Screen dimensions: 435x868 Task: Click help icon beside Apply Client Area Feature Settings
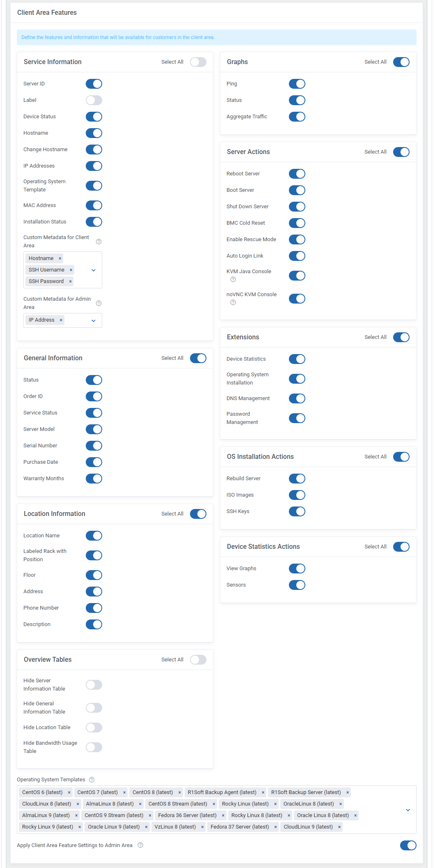click(140, 845)
